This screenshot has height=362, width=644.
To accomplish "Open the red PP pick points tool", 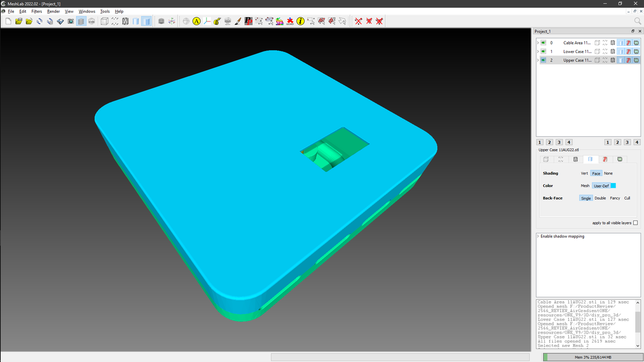I will click(248, 21).
